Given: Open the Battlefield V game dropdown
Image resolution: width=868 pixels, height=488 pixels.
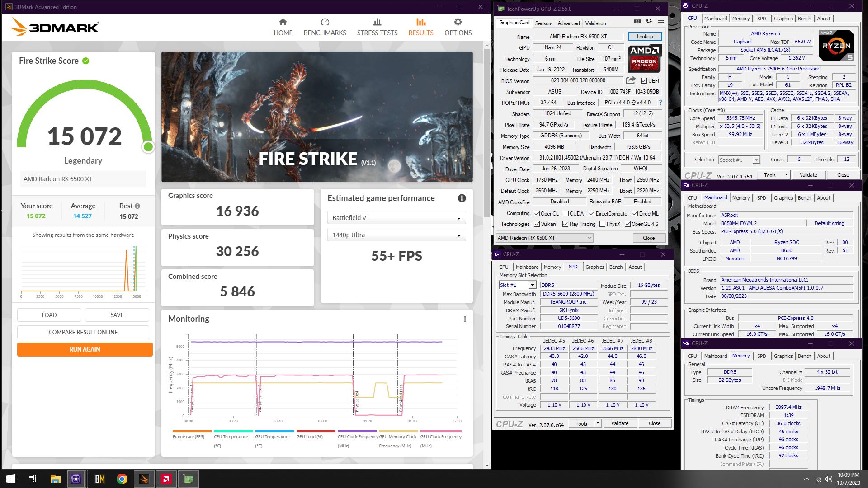Looking at the screenshot, I should 396,218.
